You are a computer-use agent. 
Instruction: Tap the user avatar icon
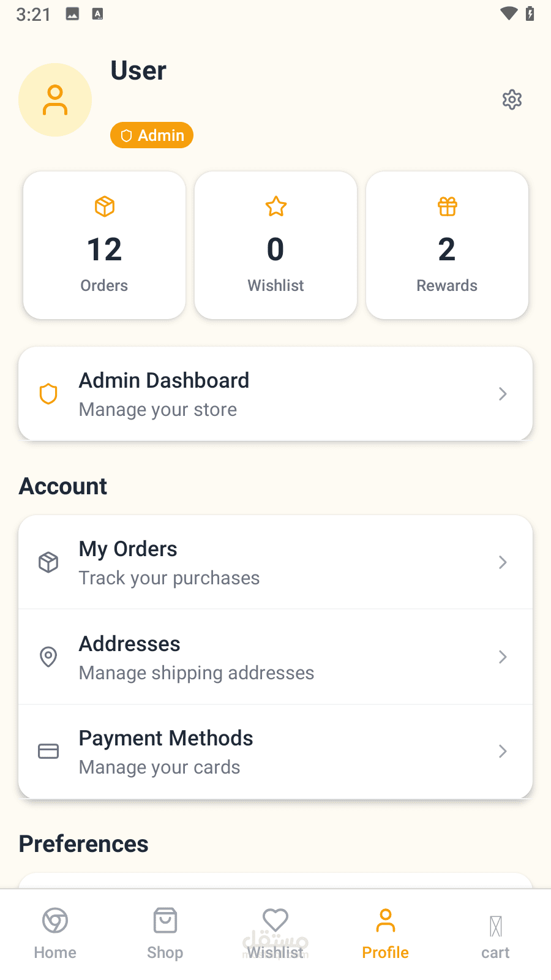pyautogui.click(x=55, y=100)
